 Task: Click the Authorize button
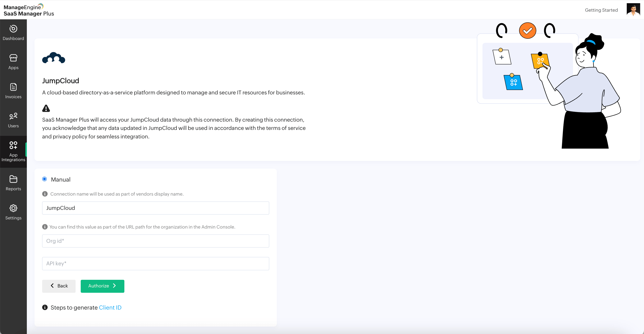[x=102, y=286]
